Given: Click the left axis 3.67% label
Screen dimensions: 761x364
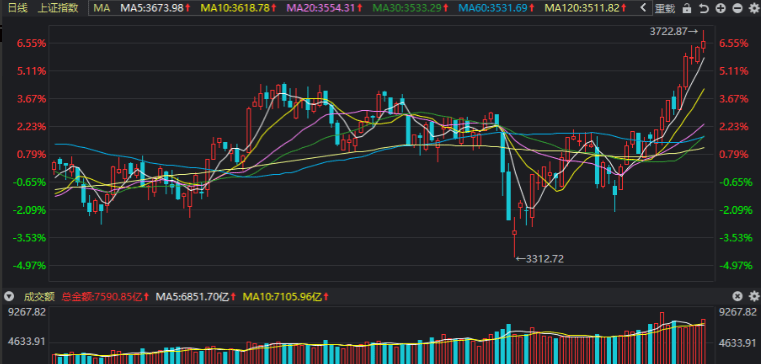Looking at the screenshot, I should [32, 99].
